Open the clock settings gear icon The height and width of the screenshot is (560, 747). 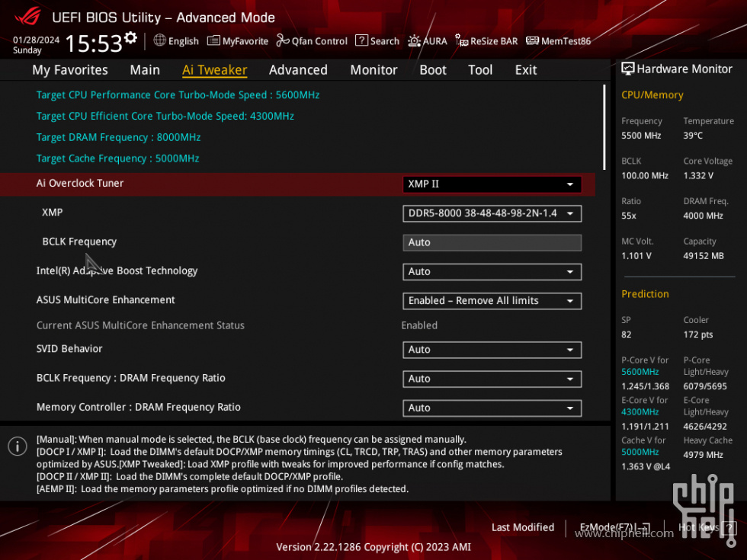[130, 37]
